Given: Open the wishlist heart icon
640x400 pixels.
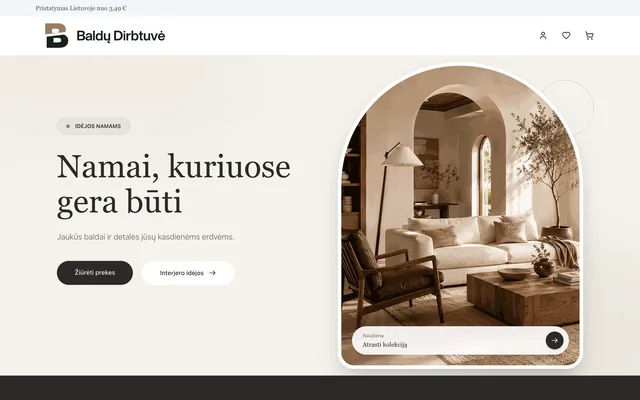Looking at the screenshot, I should click(x=566, y=36).
